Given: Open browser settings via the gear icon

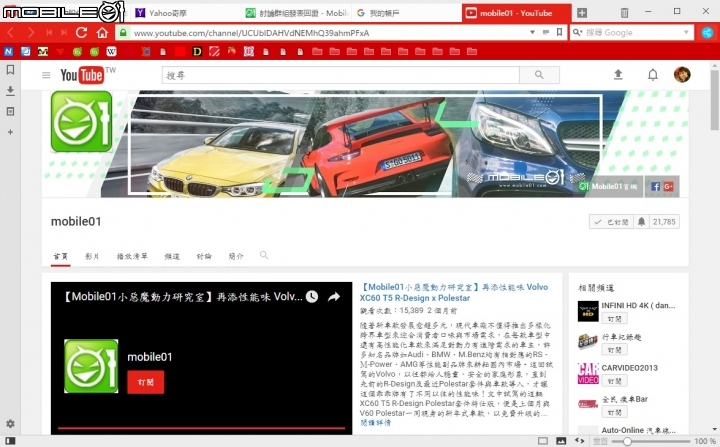Looking at the screenshot, I should pos(10,424).
